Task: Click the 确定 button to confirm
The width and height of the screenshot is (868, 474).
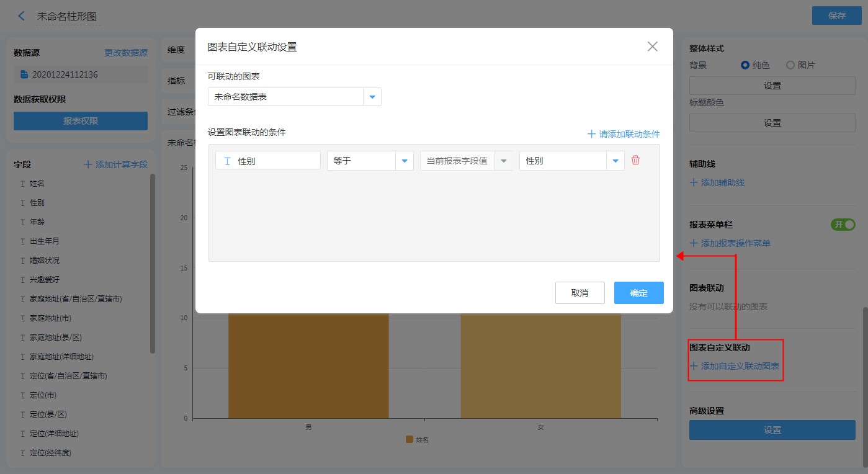Action: point(638,293)
